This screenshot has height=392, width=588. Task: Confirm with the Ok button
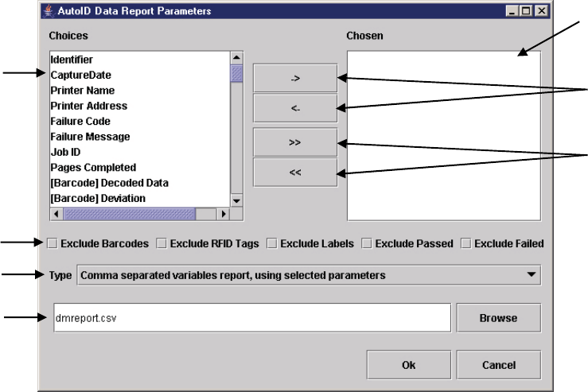[409, 365]
